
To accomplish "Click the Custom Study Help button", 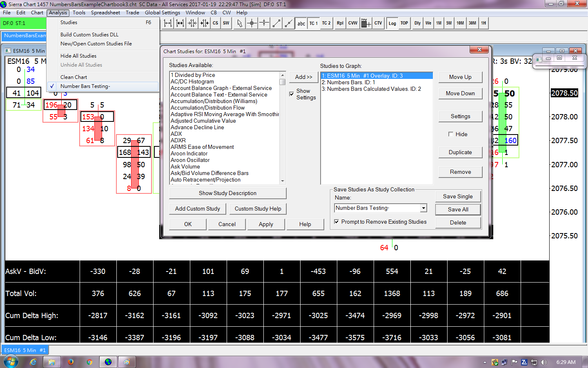I will (x=258, y=209).
